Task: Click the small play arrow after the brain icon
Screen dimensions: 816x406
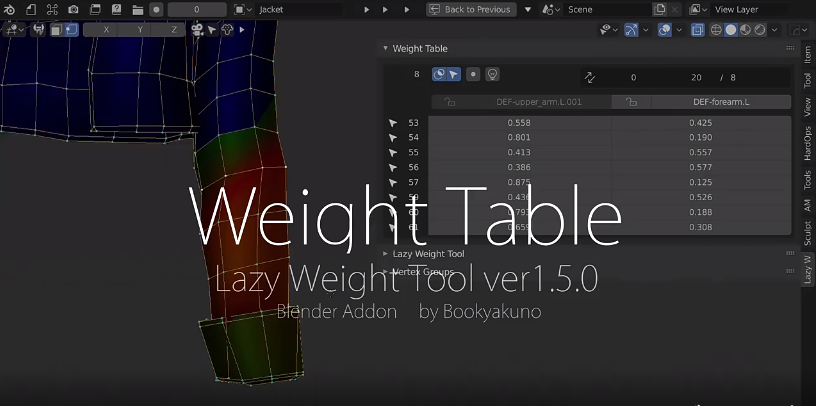Action: (242, 30)
